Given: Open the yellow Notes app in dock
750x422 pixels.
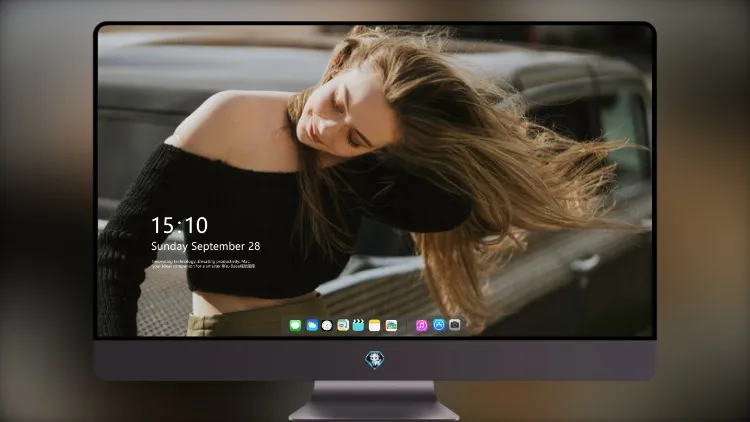Looking at the screenshot, I should [x=375, y=325].
